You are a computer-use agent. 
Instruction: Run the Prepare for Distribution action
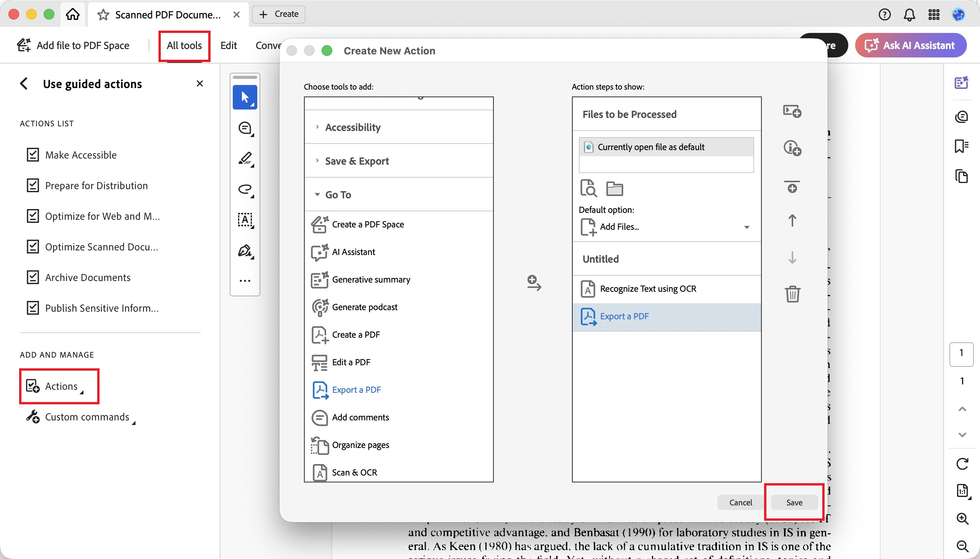pyautogui.click(x=87, y=185)
